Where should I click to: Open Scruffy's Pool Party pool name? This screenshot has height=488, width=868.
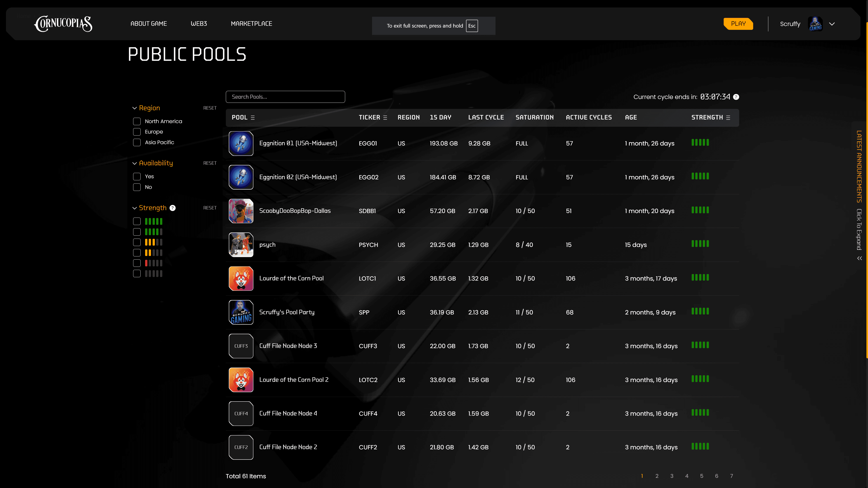[x=287, y=312]
